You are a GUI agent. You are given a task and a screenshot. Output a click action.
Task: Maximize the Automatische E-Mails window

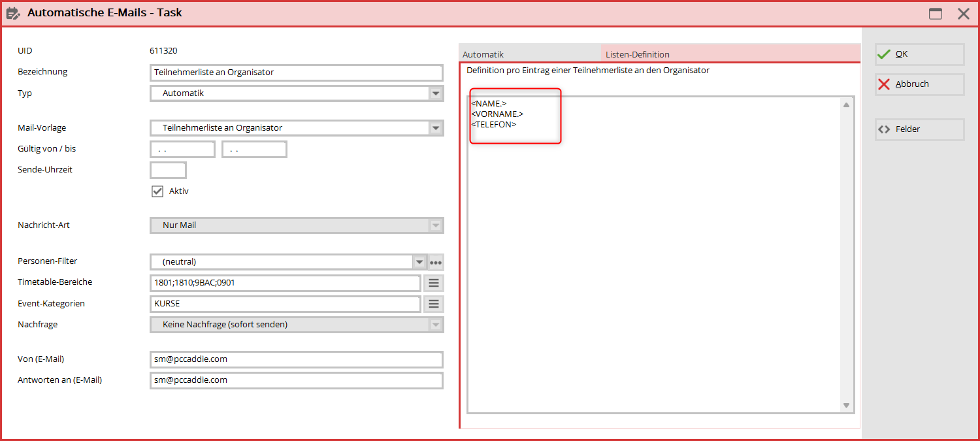936,14
